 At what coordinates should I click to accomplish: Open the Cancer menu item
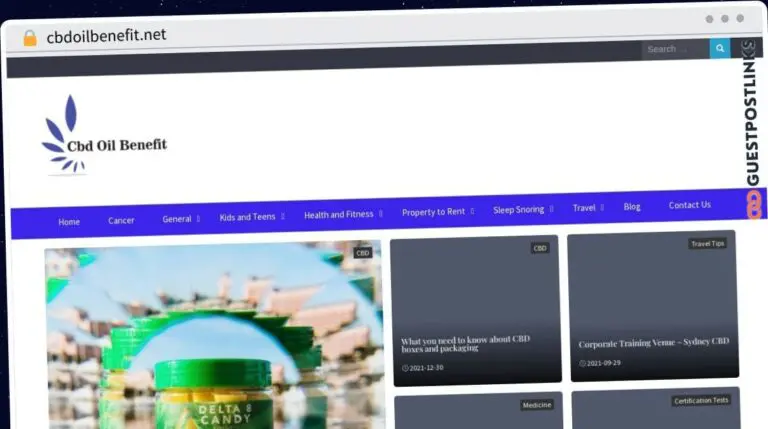(121, 220)
